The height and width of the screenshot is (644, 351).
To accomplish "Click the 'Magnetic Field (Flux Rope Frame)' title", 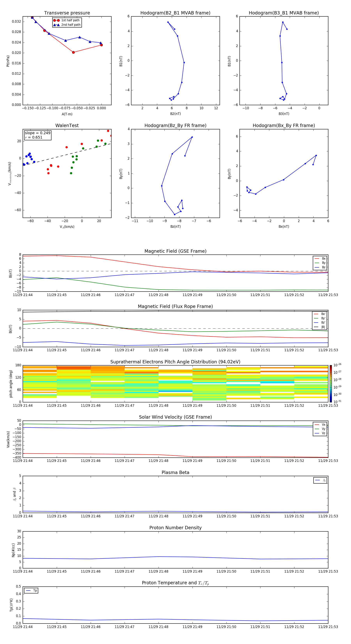I will pyautogui.click(x=175, y=307).
